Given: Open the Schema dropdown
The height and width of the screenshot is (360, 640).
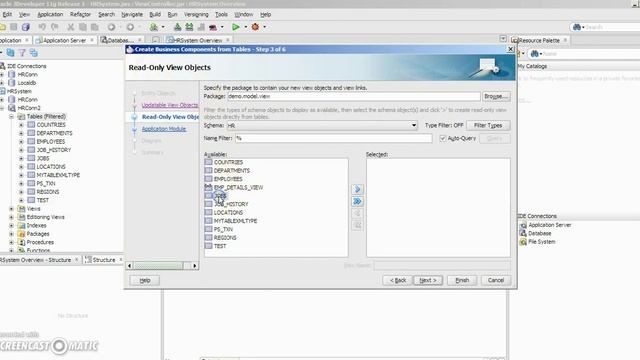Looking at the screenshot, I should click(x=413, y=125).
